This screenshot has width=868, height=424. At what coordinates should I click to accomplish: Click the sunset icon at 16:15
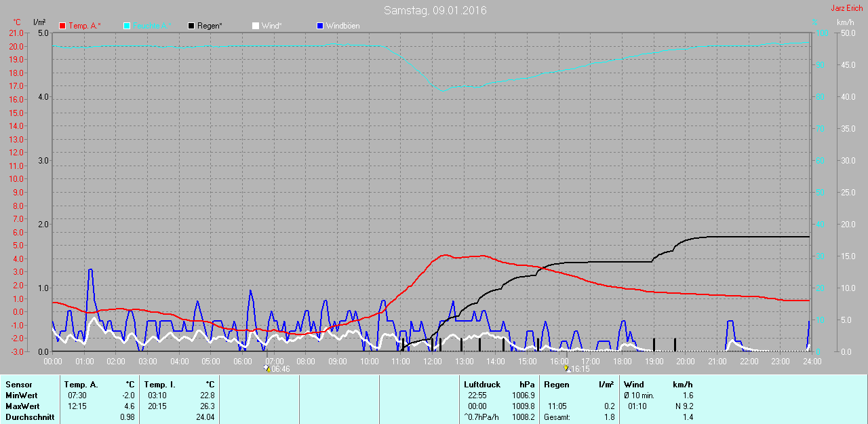pos(567,369)
